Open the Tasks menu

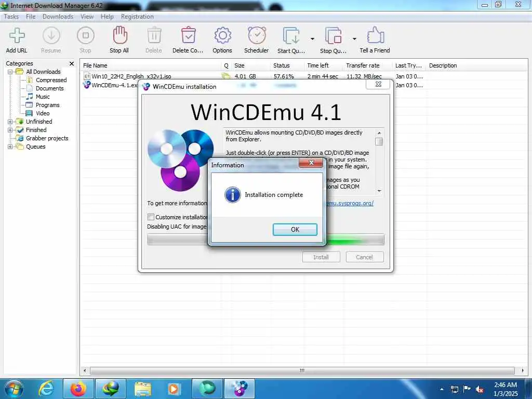tap(11, 17)
